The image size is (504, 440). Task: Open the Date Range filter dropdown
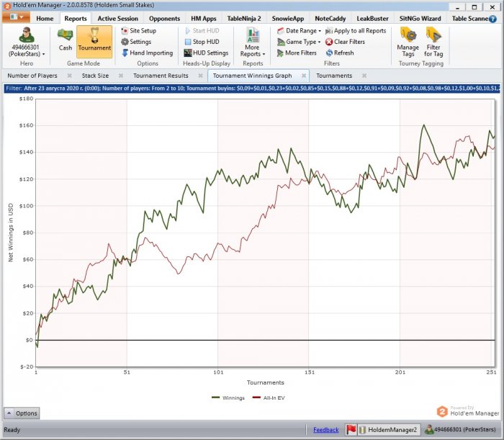[x=299, y=31]
